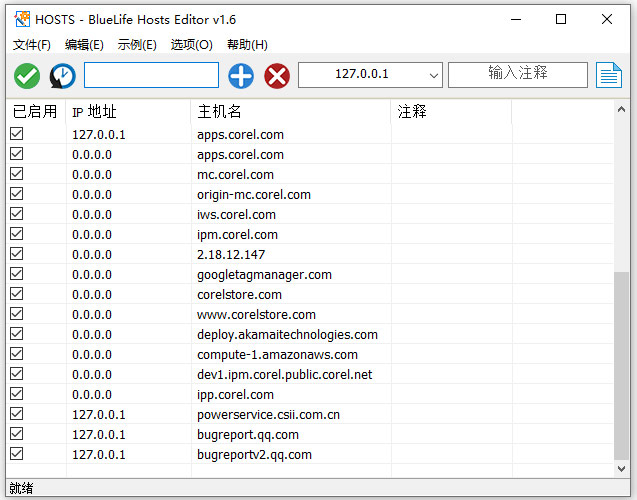Click the green checkmark save icon

(27, 76)
